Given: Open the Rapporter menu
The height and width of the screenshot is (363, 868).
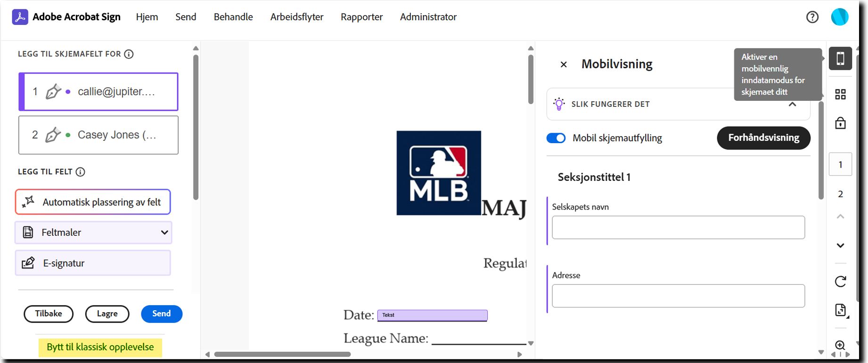Looking at the screenshot, I should click(x=362, y=17).
